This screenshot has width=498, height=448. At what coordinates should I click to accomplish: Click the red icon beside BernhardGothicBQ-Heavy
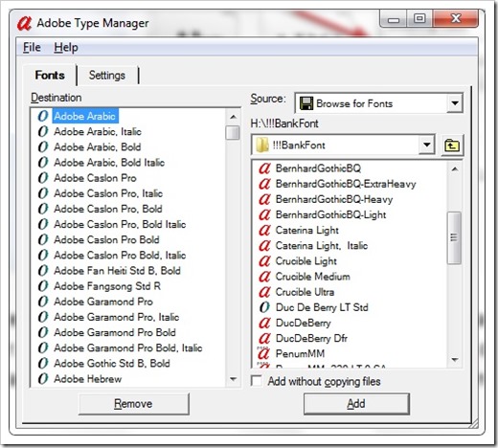click(264, 199)
